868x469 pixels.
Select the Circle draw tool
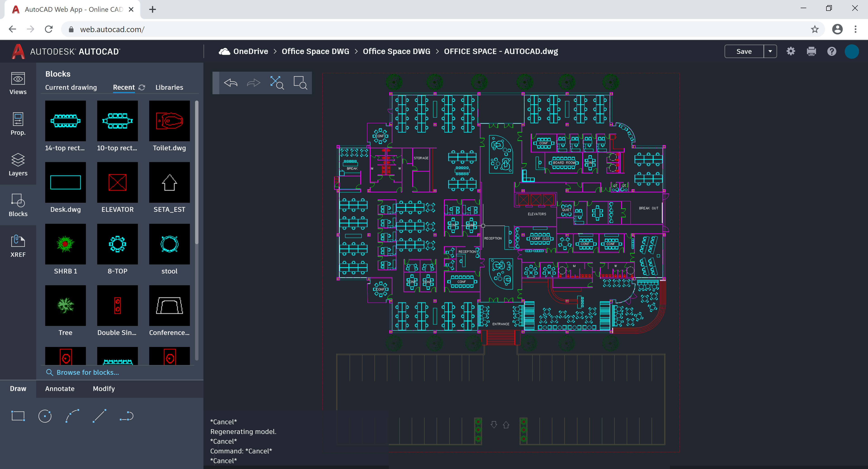pyautogui.click(x=45, y=416)
